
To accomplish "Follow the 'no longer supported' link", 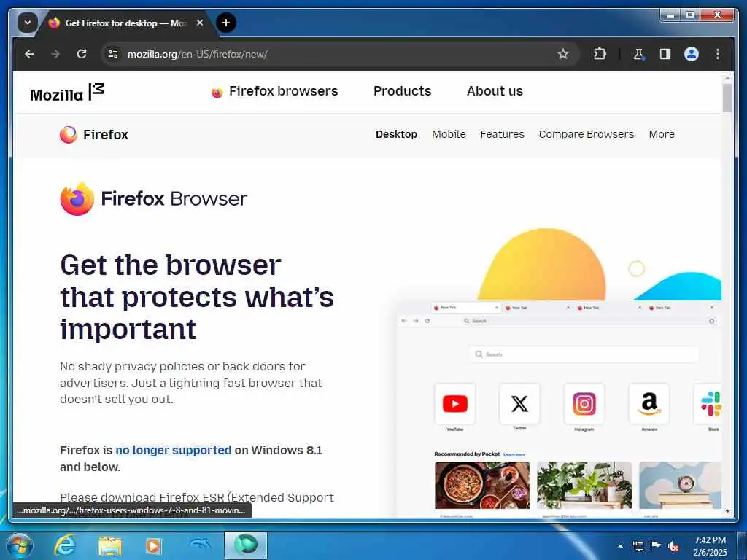I will pos(174,451).
